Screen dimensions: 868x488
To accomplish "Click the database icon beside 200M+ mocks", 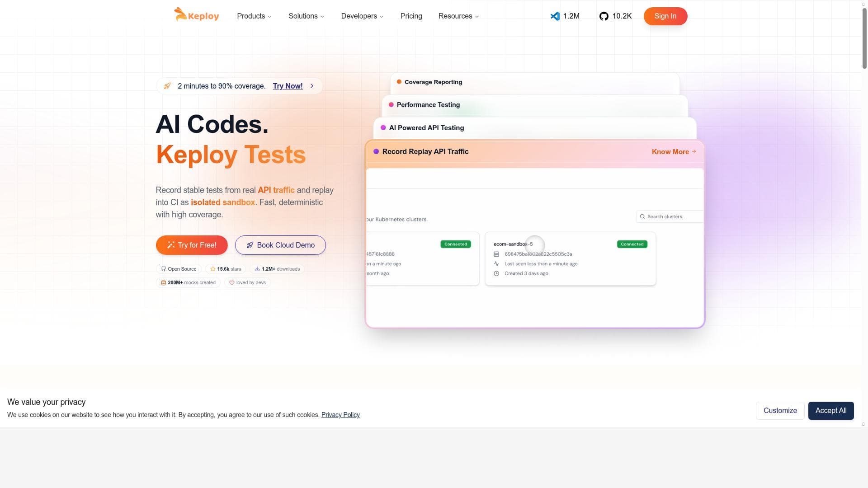I will tap(163, 282).
